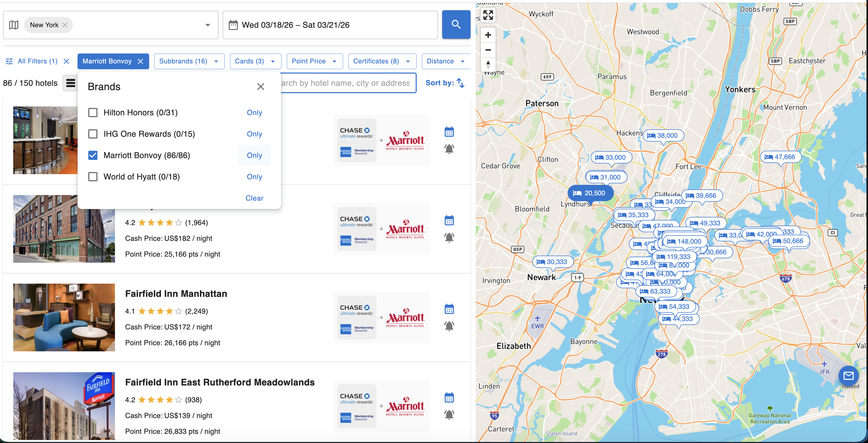Switch to list view hamburger icon
The width and height of the screenshot is (868, 443).
pyautogui.click(x=70, y=83)
